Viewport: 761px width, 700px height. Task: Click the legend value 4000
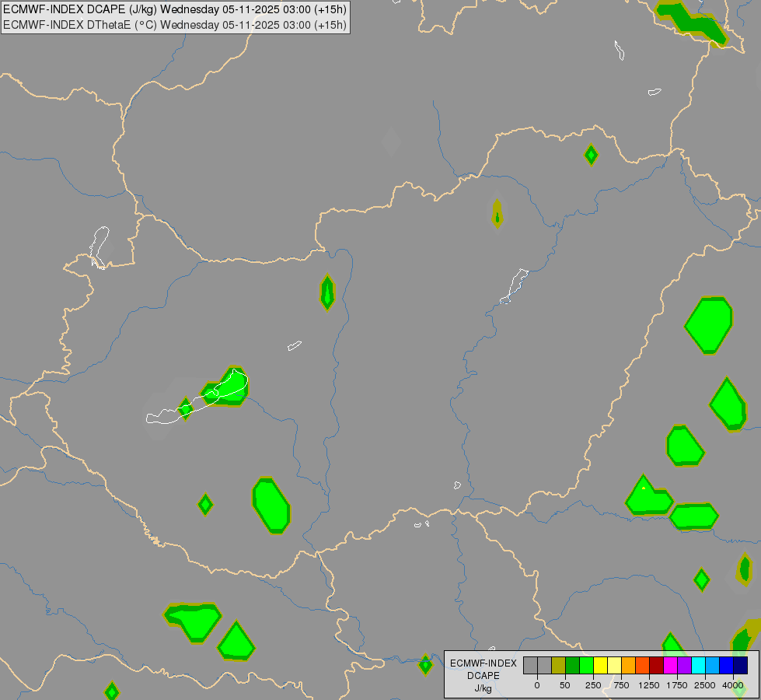(x=733, y=685)
